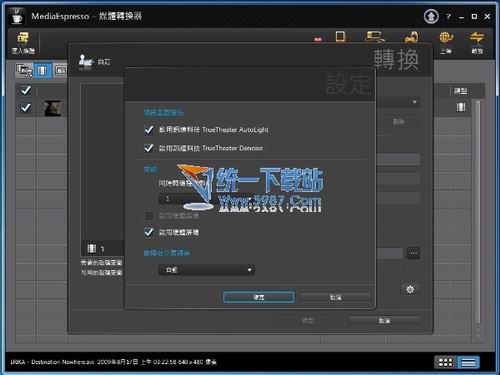500x375 pixels.
Task: Click the update arrow icon in title bar
Action: [x=431, y=16]
